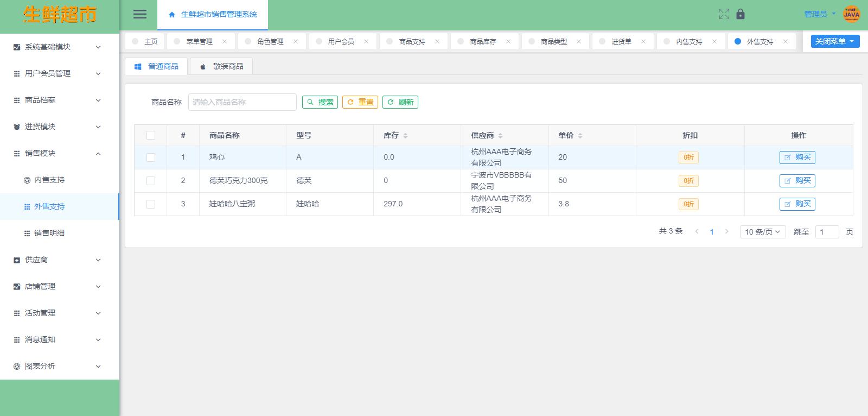Screen dimensions: 868x416
Task: Sort table by 库存 column arrows
Action: coord(405,136)
